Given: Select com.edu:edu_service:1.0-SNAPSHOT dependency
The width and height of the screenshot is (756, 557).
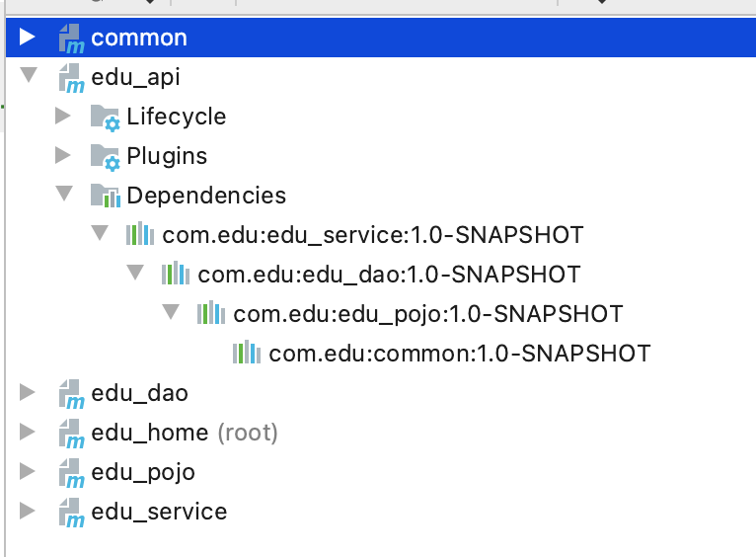Looking at the screenshot, I should (373, 236).
